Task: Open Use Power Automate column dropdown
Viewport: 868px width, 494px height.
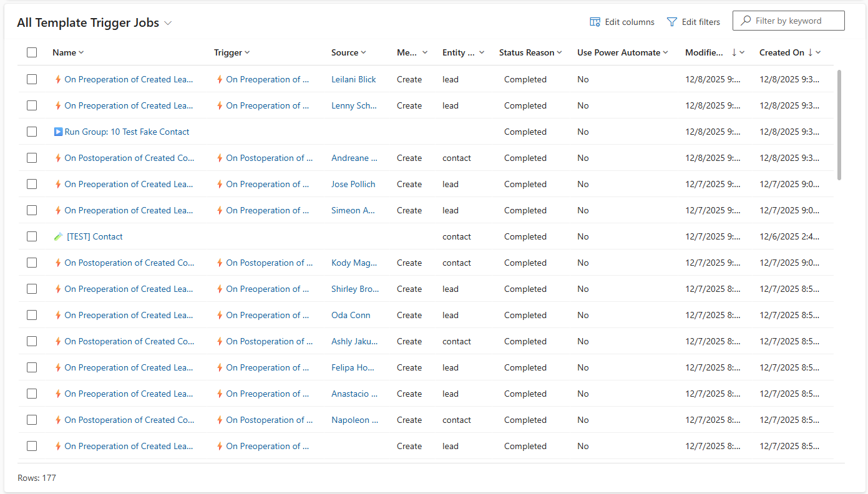Action: [665, 52]
